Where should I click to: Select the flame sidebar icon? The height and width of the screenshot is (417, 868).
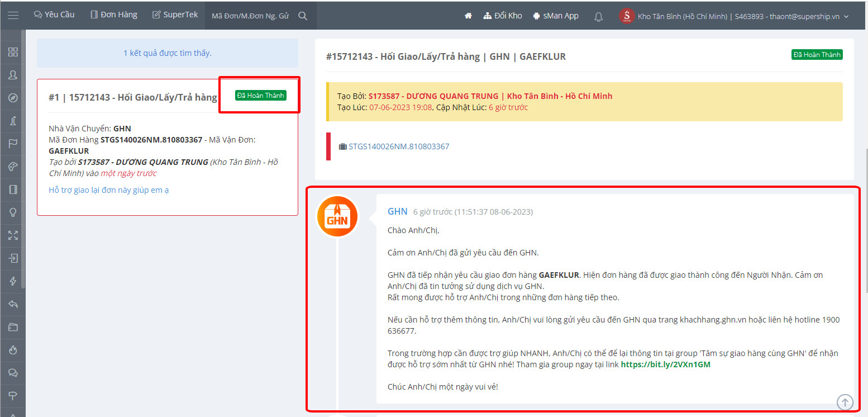tap(13, 350)
